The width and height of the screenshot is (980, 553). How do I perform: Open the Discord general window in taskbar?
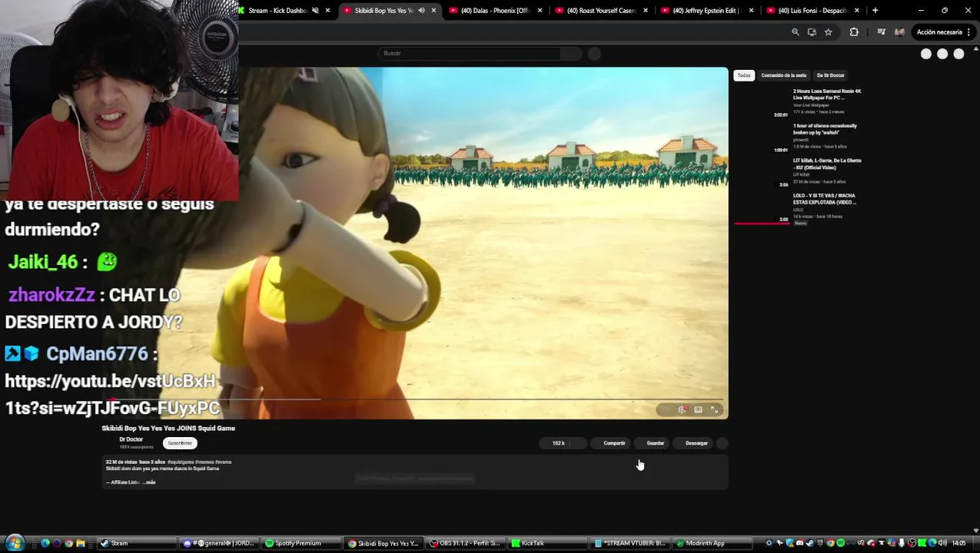tap(219, 543)
